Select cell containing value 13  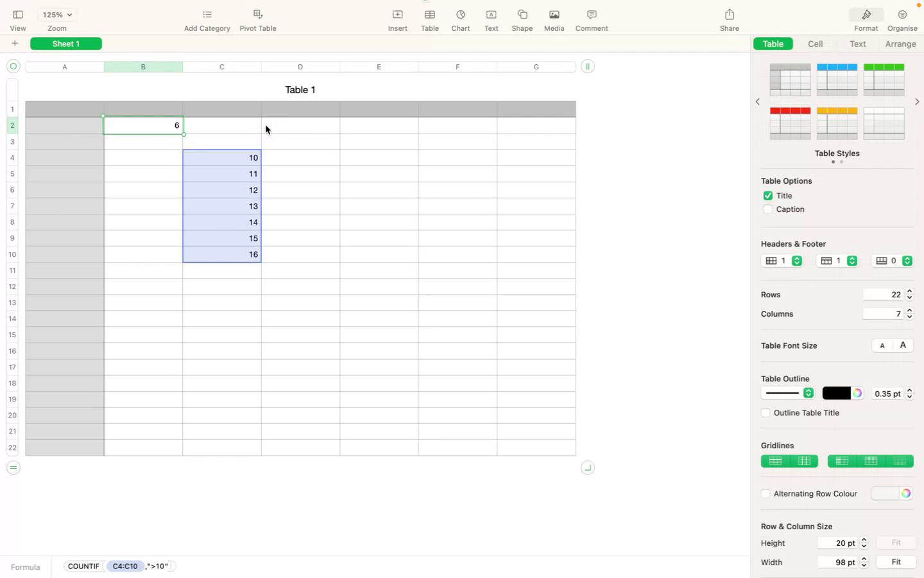point(222,206)
